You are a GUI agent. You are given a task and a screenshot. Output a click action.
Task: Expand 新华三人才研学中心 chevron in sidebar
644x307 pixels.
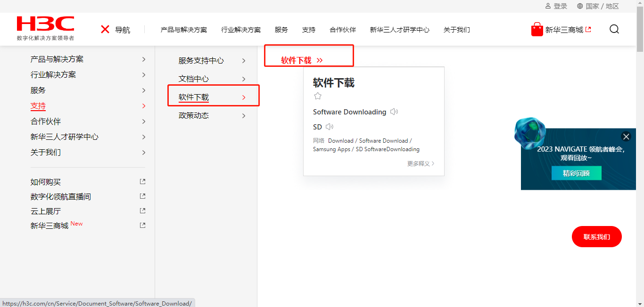coord(144,137)
